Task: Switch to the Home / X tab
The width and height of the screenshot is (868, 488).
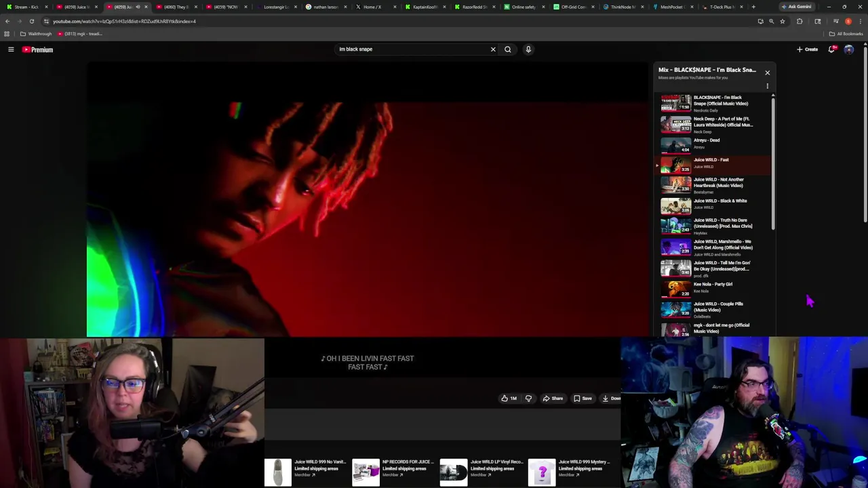Action: pyautogui.click(x=375, y=7)
